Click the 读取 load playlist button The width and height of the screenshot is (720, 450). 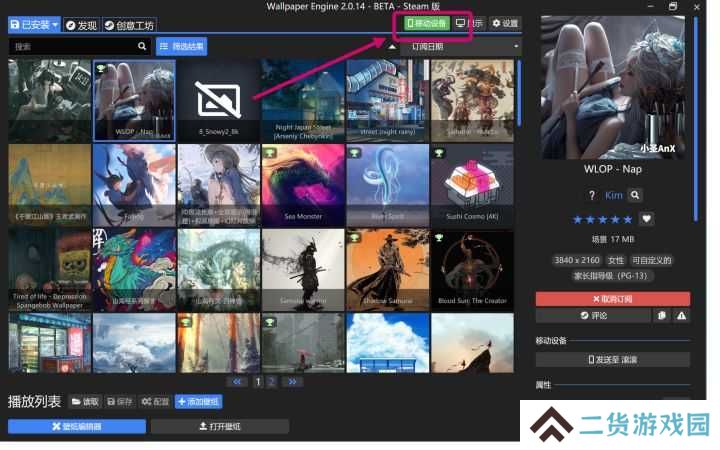85,402
